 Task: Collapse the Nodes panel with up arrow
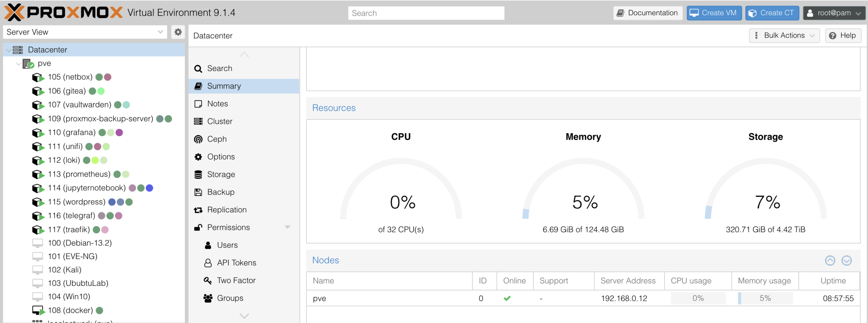[830, 260]
